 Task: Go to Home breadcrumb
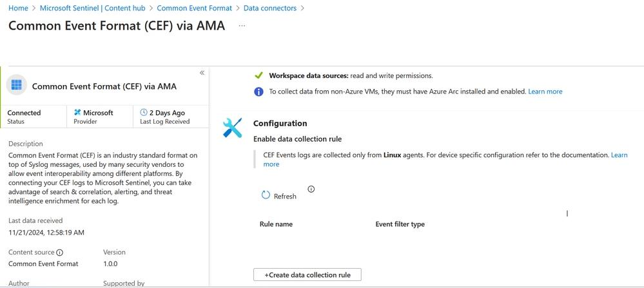tap(18, 8)
